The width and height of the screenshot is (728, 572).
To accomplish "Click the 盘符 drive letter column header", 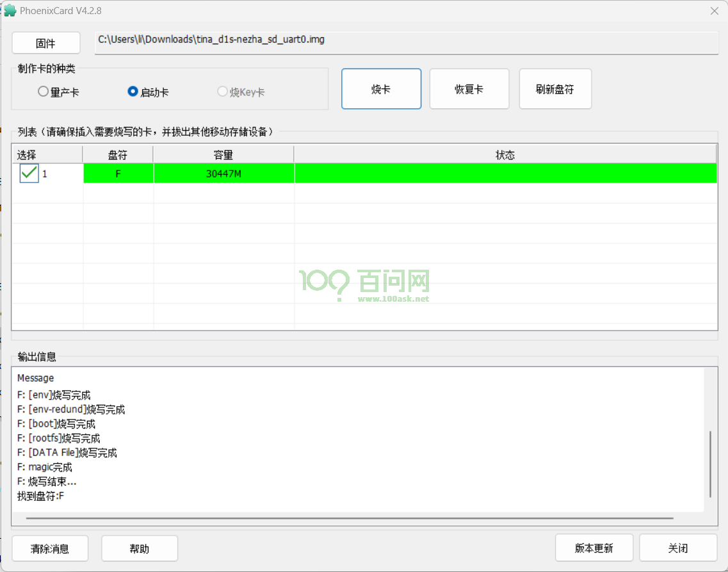I will [118, 154].
